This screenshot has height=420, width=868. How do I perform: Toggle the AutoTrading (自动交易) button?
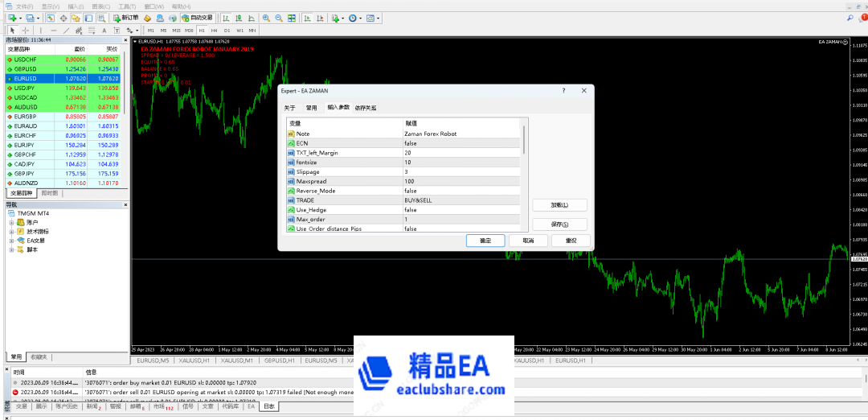tap(198, 18)
